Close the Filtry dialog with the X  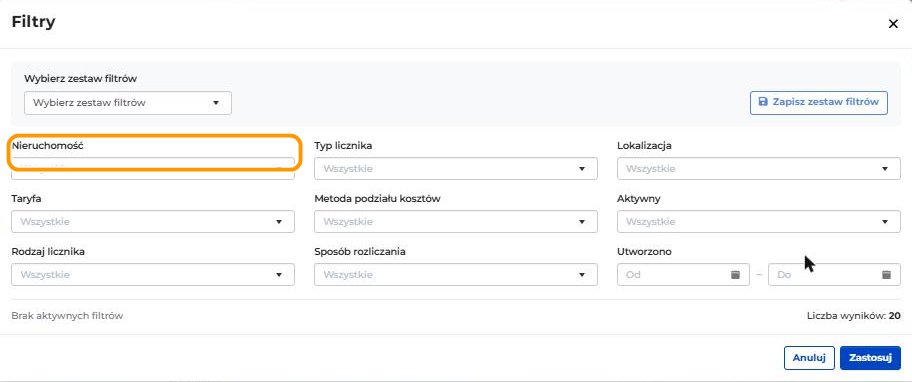(x=893, y=24)
